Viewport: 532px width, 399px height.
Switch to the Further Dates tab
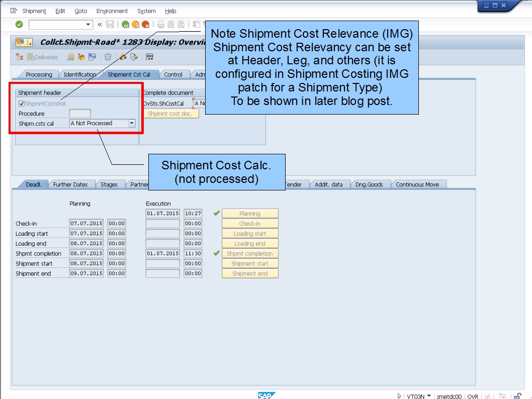point(70,184)
